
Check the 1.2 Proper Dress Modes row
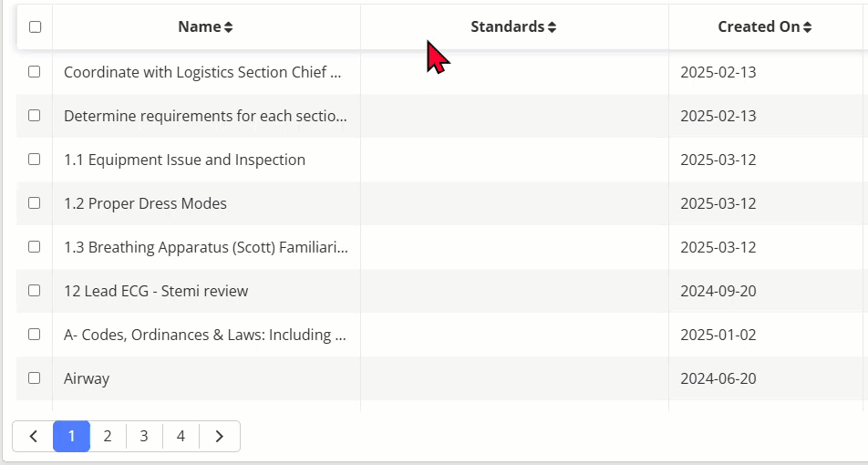(x=35, y=202)
